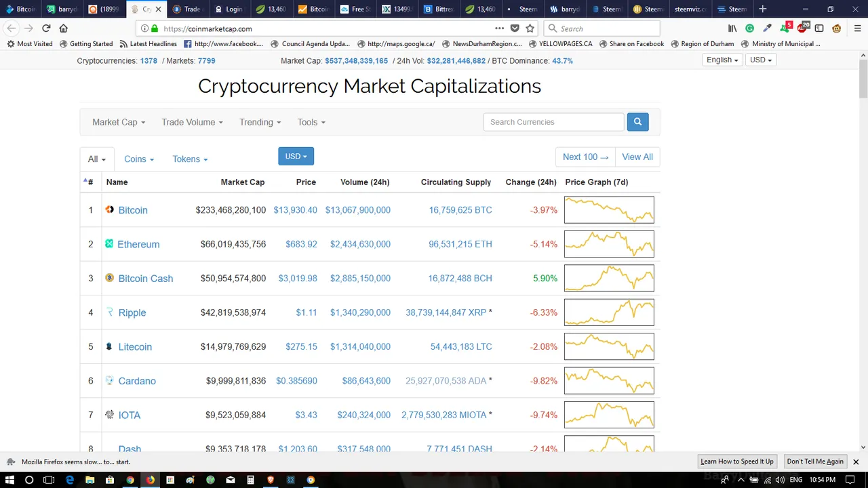This screenshot has width=868, height=488.
Task: Expand the Trending dropdown menu
Action: 260,122
